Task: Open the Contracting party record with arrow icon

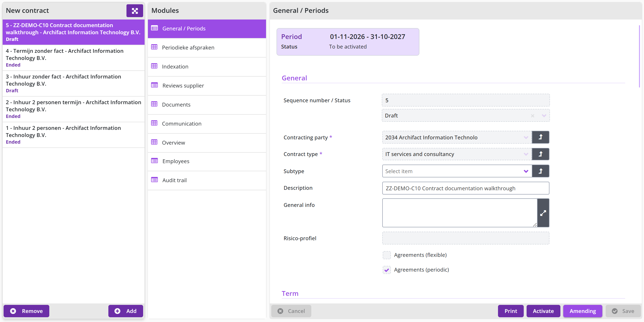Action: click(540, 137)
